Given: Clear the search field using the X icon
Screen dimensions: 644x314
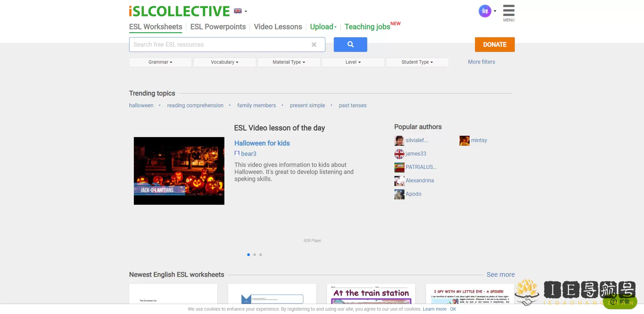Looking at the screenshot, I should [x=314, y=44].
